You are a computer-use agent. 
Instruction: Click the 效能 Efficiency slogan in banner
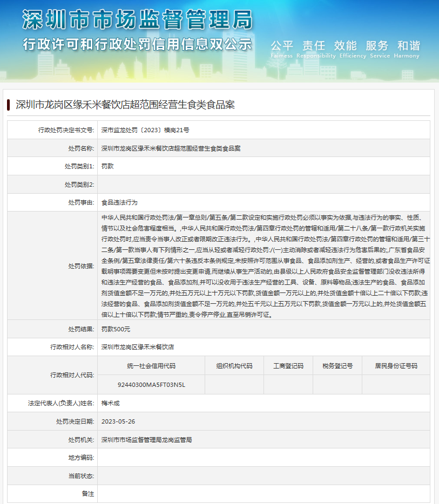point(353,49)
